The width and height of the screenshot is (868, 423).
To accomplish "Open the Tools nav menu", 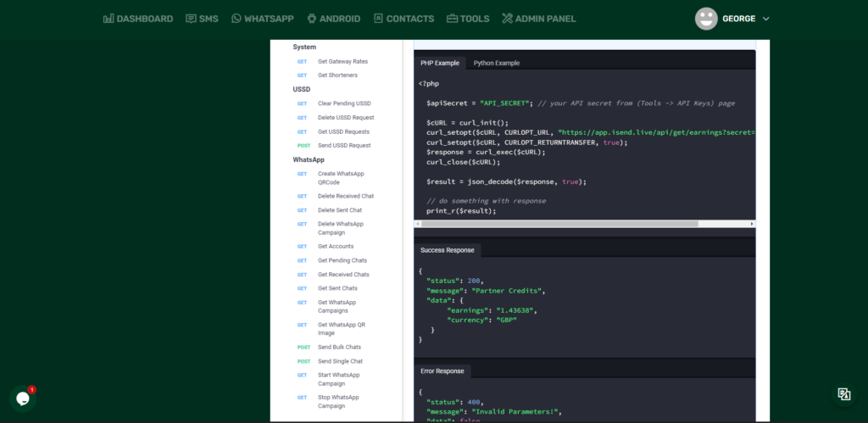I will 468,19.
